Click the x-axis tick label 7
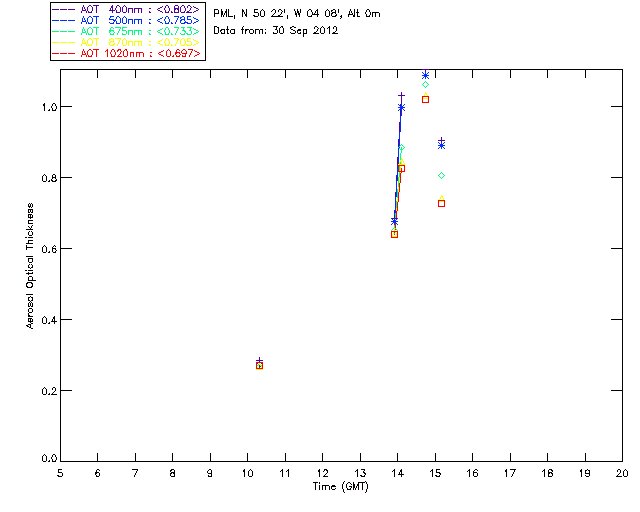This screenshot has height=512, width=640. [x=135, y=473]
